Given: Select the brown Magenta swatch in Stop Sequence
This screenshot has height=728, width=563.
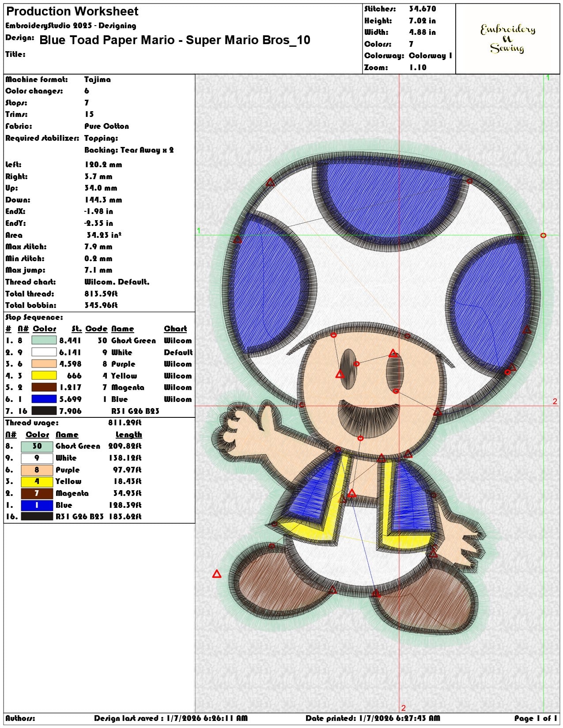Looking at the screenshot, I should pos(44,387).
